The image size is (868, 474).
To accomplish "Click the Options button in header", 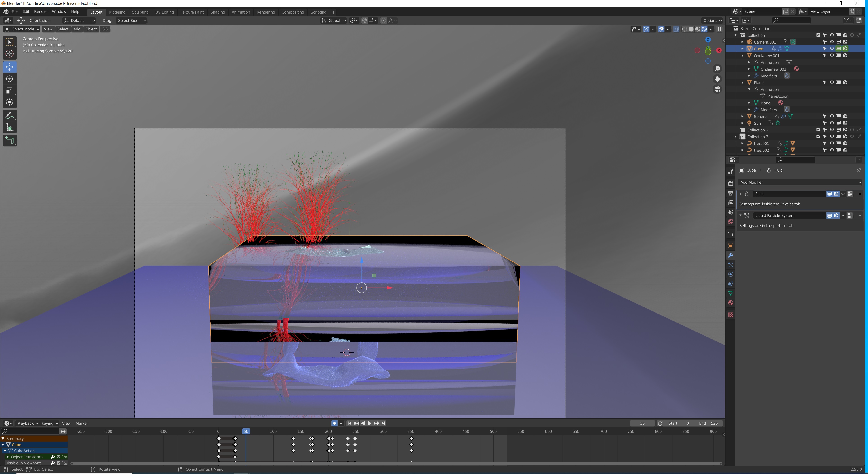I will pos(712,21).
